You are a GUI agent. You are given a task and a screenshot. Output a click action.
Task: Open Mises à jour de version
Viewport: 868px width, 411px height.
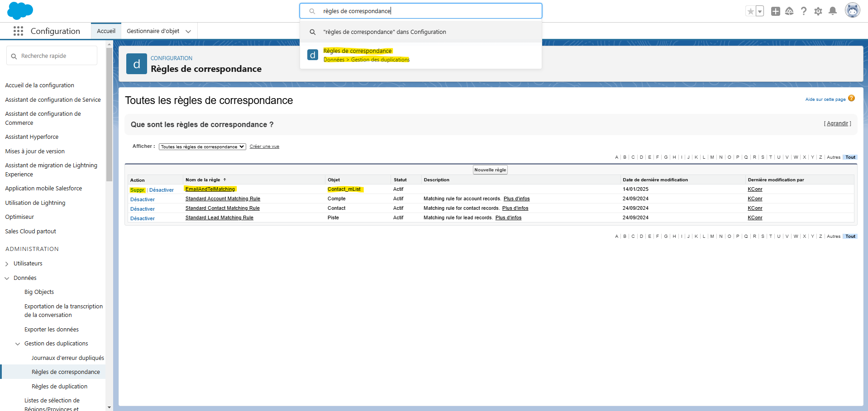(x=35, y=151)
